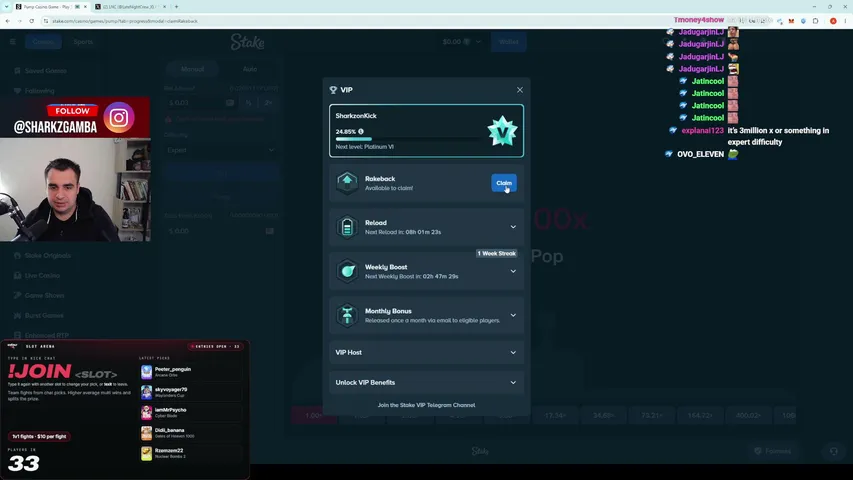Close the Pump Casino Game tab

point(85,7)
